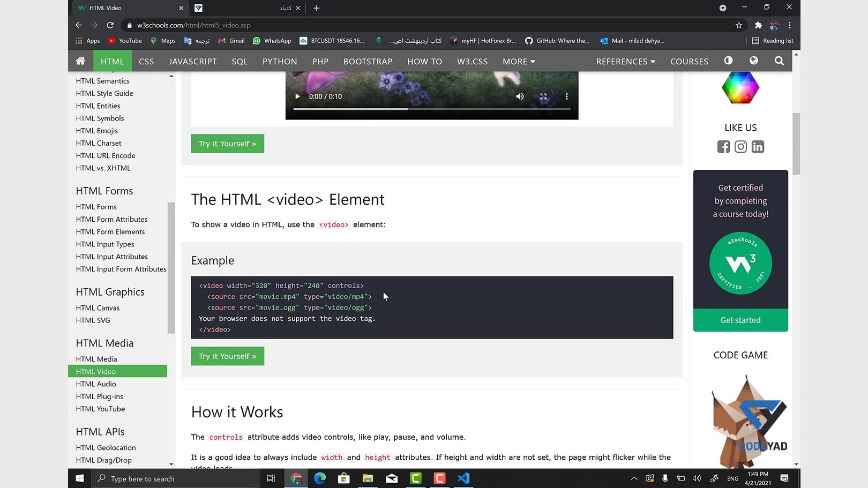The image size is (868, 488).
Task: Play the video
Action: pyautogui.click(x=297, y=96)
